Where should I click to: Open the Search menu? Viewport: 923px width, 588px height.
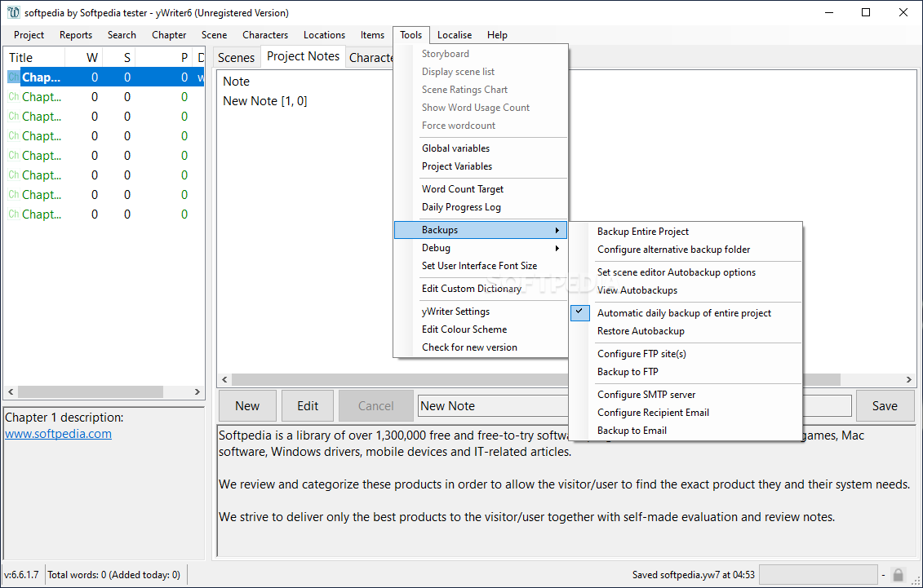(122, 35)
